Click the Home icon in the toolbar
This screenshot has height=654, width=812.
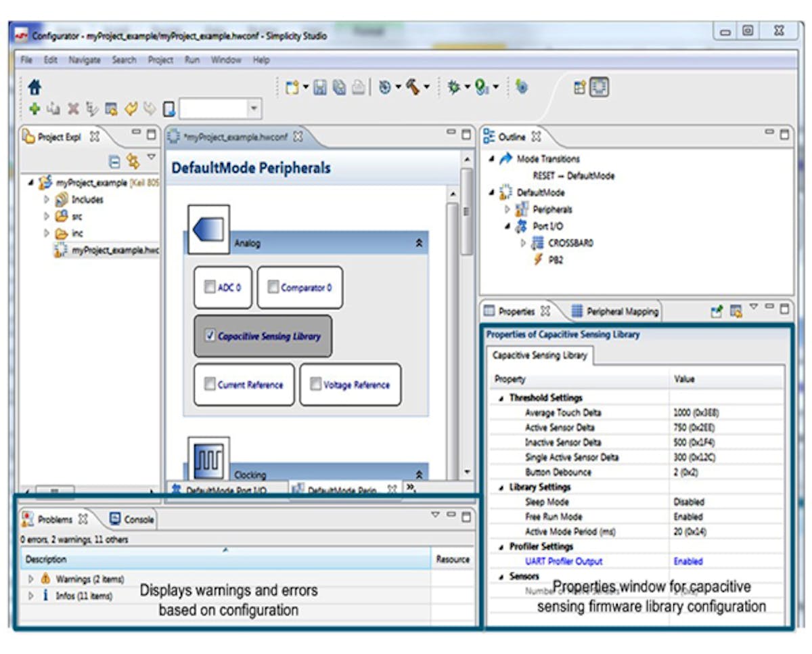tap(35, 87)
